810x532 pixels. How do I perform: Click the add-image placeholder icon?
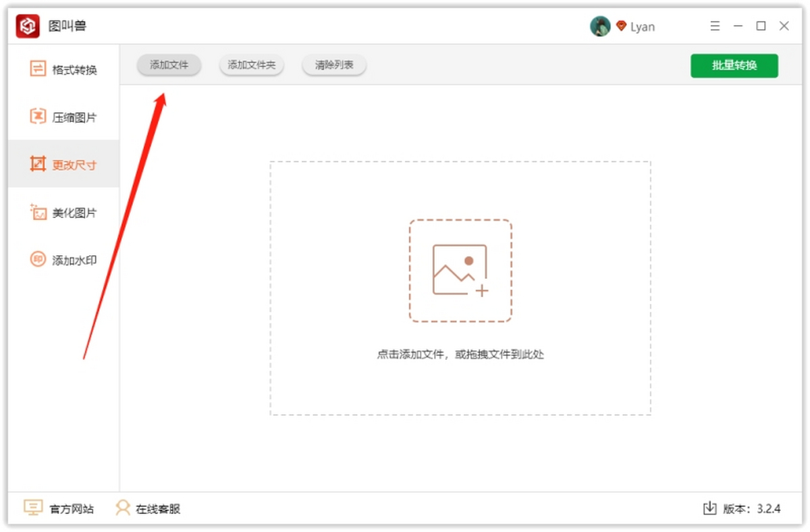460,270
